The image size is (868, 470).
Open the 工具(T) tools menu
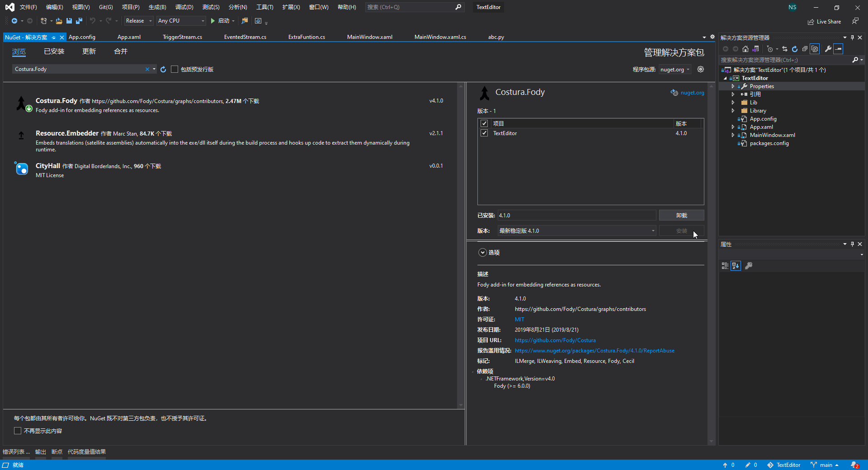pyautogui.click(x=265, y=7)
